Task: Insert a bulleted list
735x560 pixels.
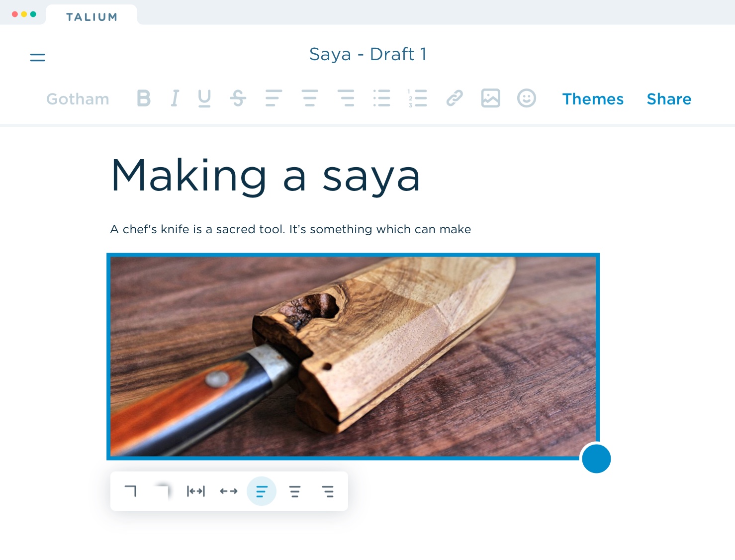Action: (x=381, y=98)
